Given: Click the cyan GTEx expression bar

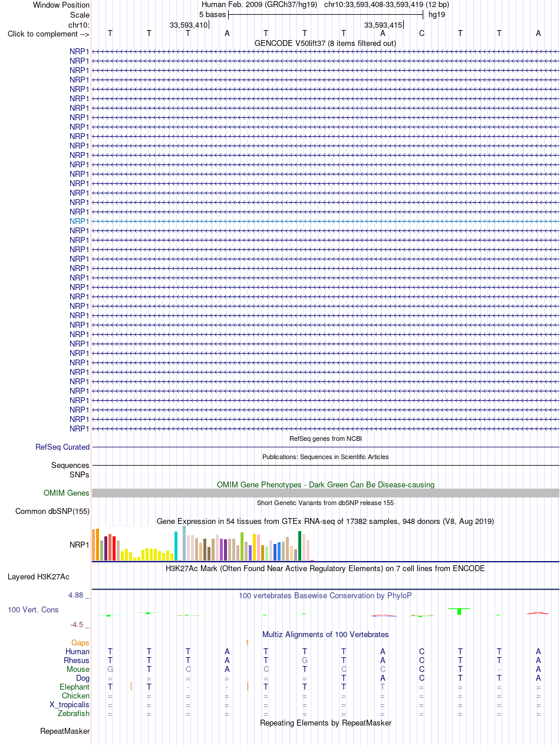Looking at the screenshot, I should (x=176, y=546).
